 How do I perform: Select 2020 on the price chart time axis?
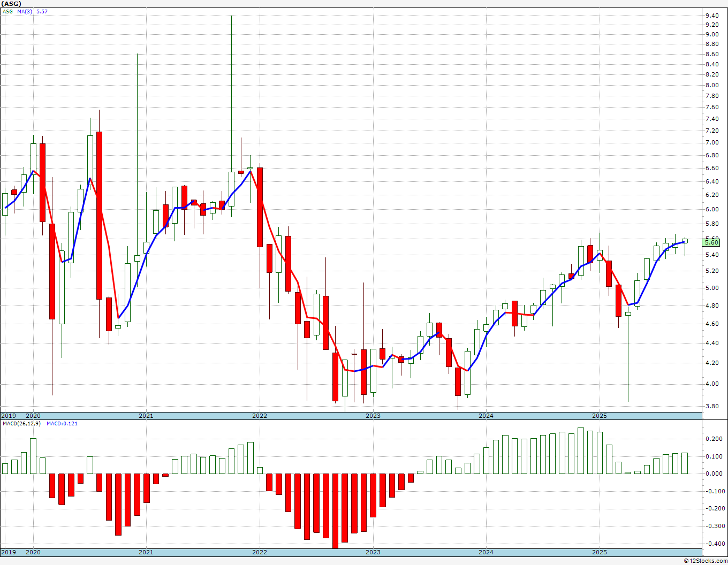[x=33, y=416]
